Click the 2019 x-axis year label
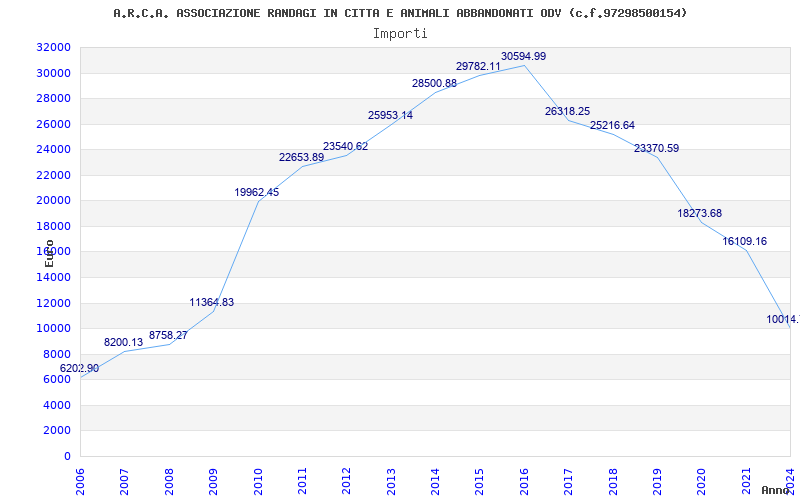The height and width of the screenshot is (500, 800). 658,482
